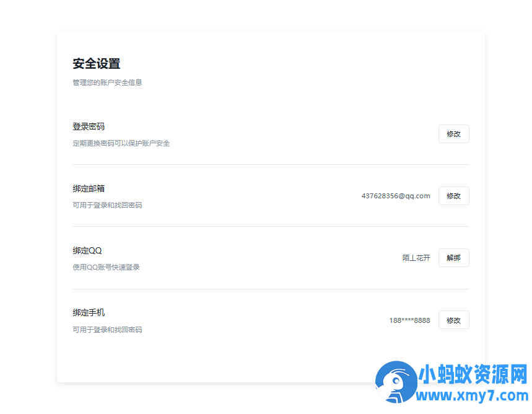Click the 定期更换密码可以保护账户安全 description

pos(121,143)
